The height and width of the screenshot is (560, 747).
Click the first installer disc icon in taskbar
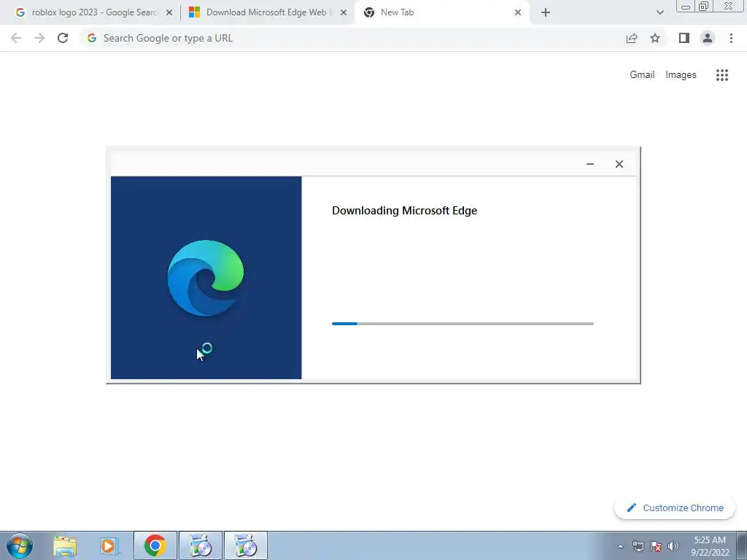pos(200,545)
